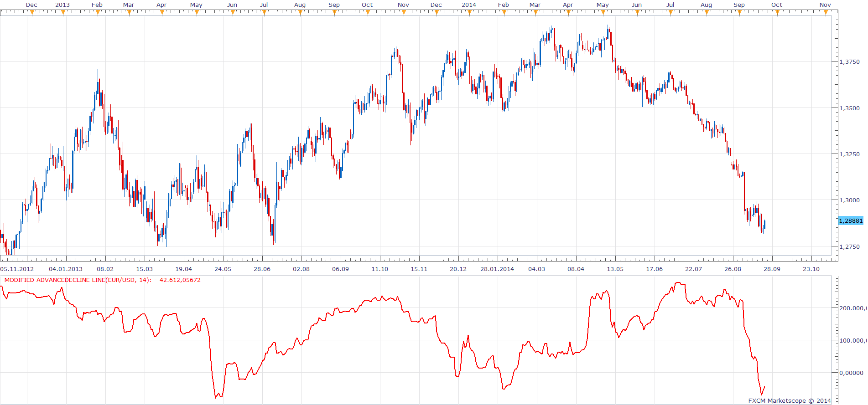
Task: Select the 2013 year label on top axis
Action: [62, 5]
